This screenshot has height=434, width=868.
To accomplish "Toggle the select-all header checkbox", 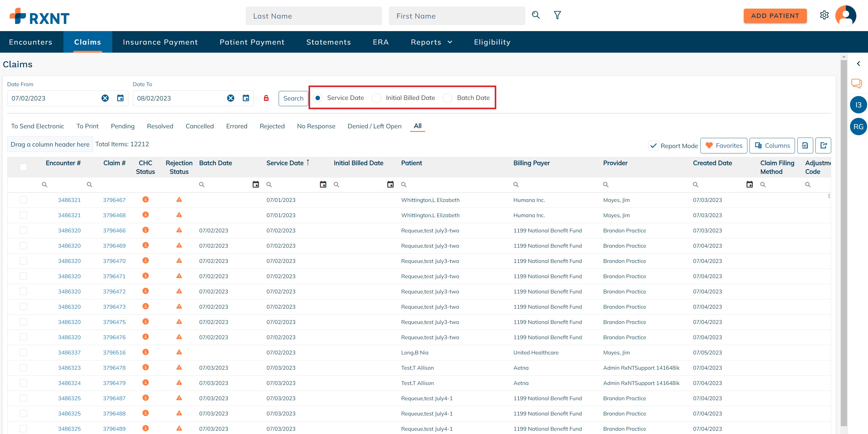I will tap(23, 167).
